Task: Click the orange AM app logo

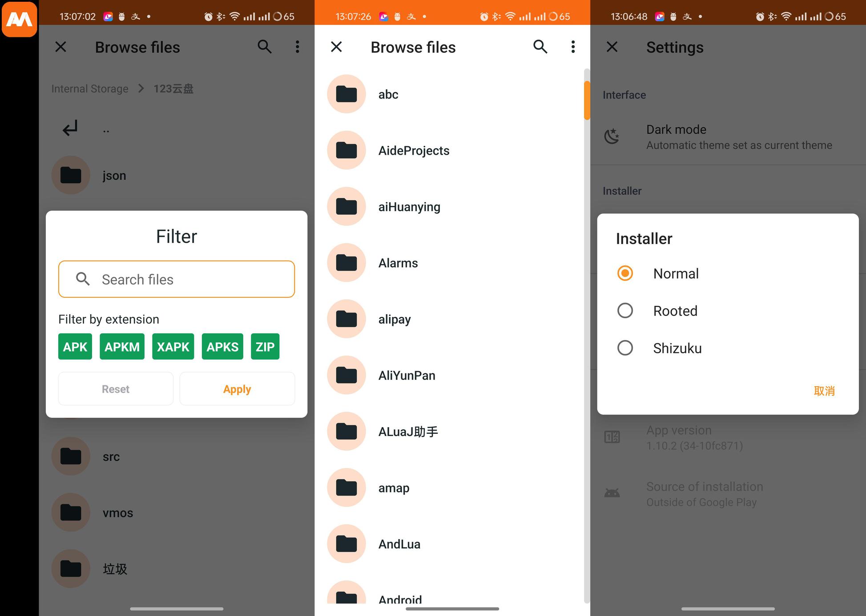Action: click(x=19, y=19)
